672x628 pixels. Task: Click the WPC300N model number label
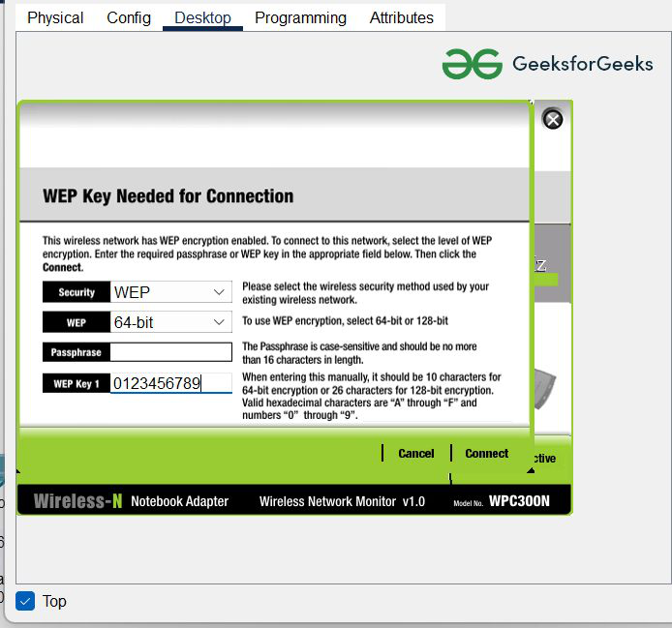coord(519,501)
